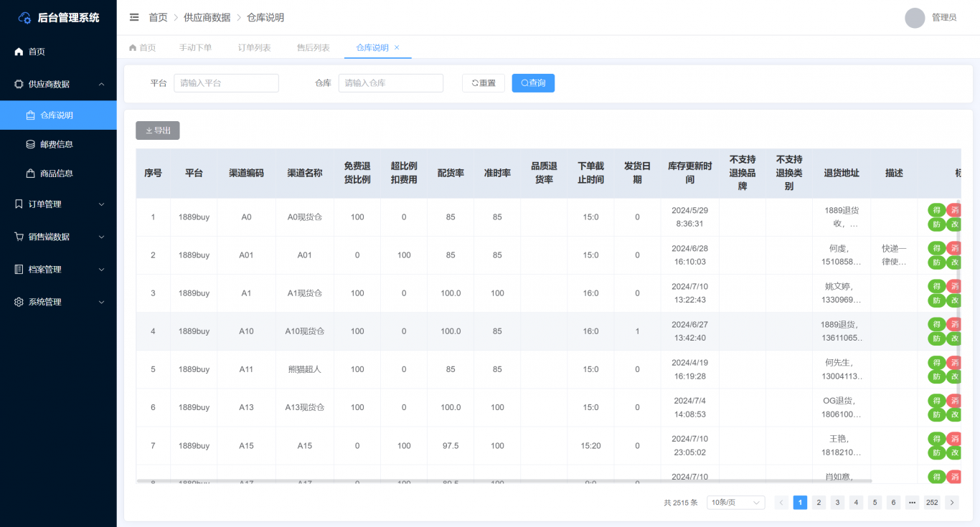The height and width of the screenshot is (527, 980).
Task: Expand the 销售端数据 sidebar group
Action: click(x=58, y=237)
